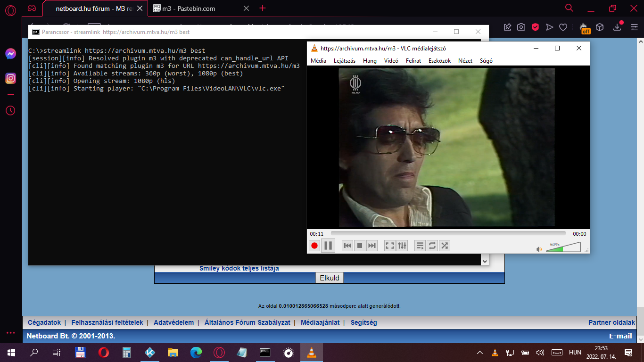Image resolution: width=644 pixels, height=362 pixels.
Task: Open the Lejátszás menu in VLC
Action: coord(345,61)
